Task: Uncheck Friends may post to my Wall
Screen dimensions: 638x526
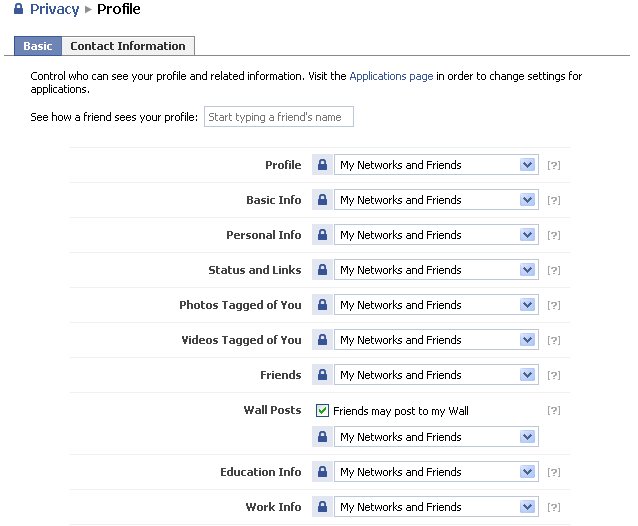Action: coord(323,410)
